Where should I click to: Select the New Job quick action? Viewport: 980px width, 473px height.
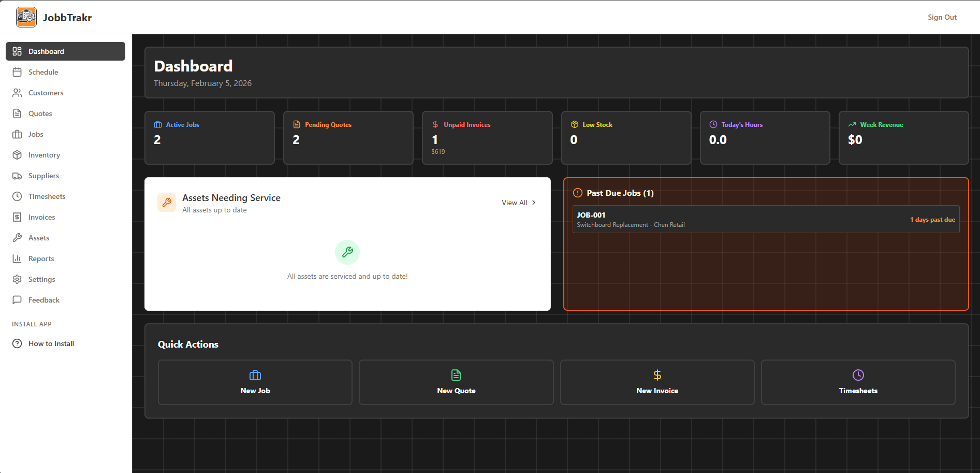(x=255, y=382)
